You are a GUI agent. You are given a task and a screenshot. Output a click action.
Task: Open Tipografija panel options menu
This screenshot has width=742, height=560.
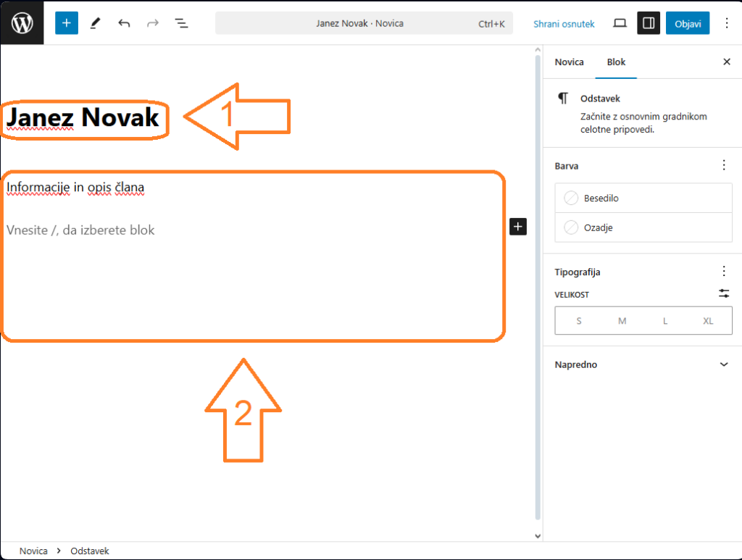[723, 272]
